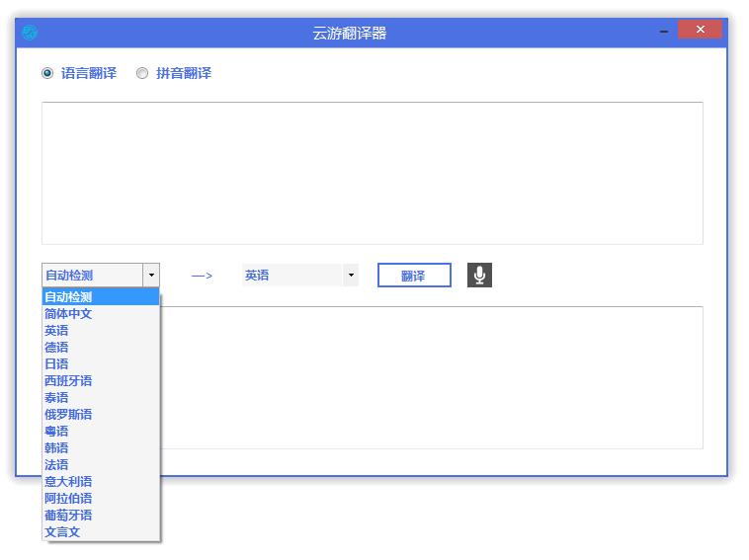Image resolution: width=749 pixels, height=560 pixels.
Task: Select the 拼音翻译 radio button
Action: [x=142, y=73]
